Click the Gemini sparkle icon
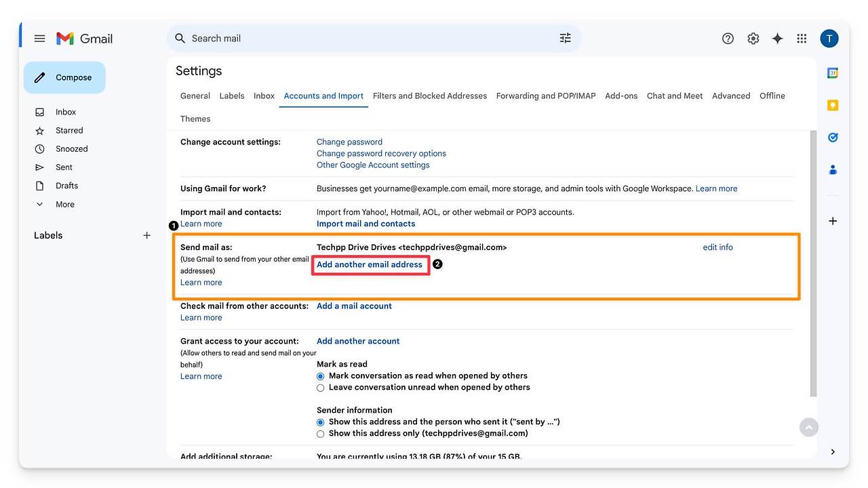The width and height of the screenshot is (868, 488). pyautogui.click(x=777, y=39)
